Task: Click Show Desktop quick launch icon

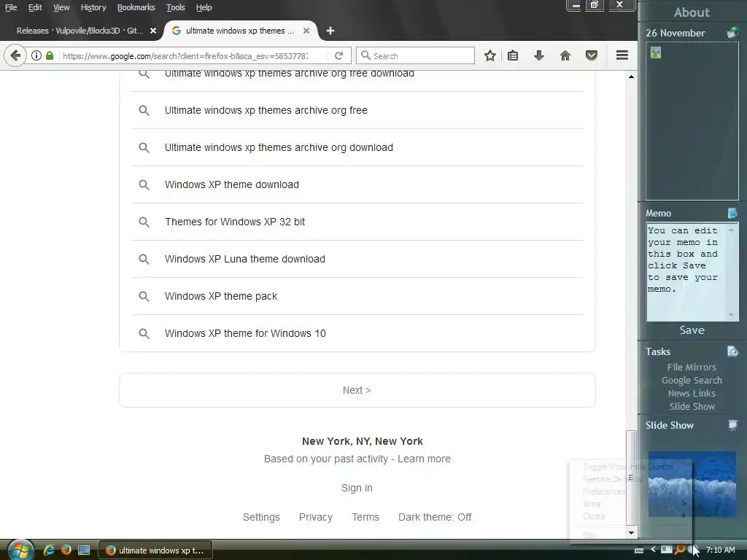Action: pos(84,550)
